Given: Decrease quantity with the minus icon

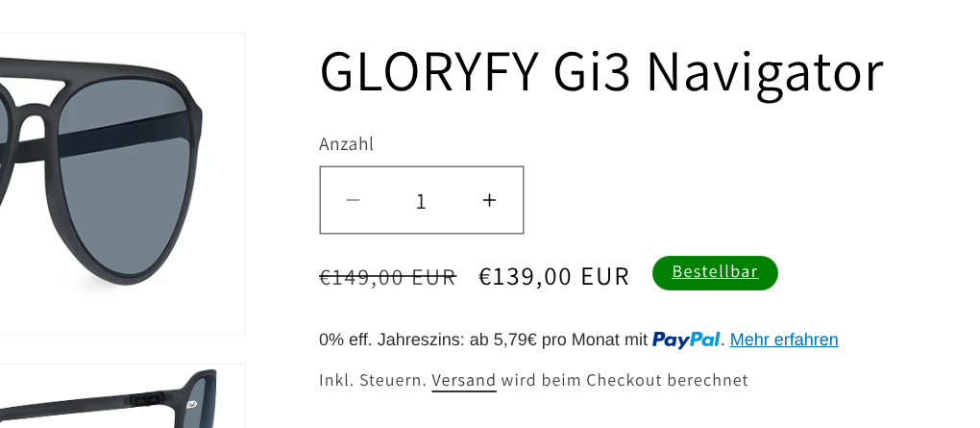Looking at the screenshot, I should (x=353, y=200).
